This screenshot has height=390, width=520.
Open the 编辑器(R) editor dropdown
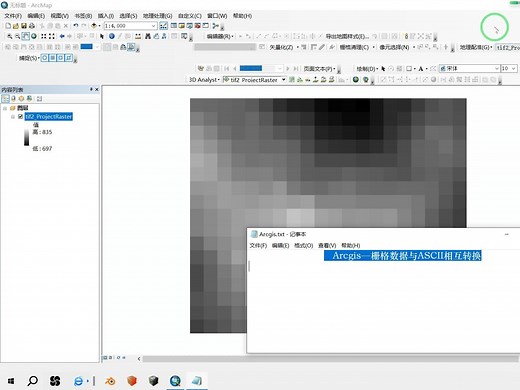(x=220, y=36)
